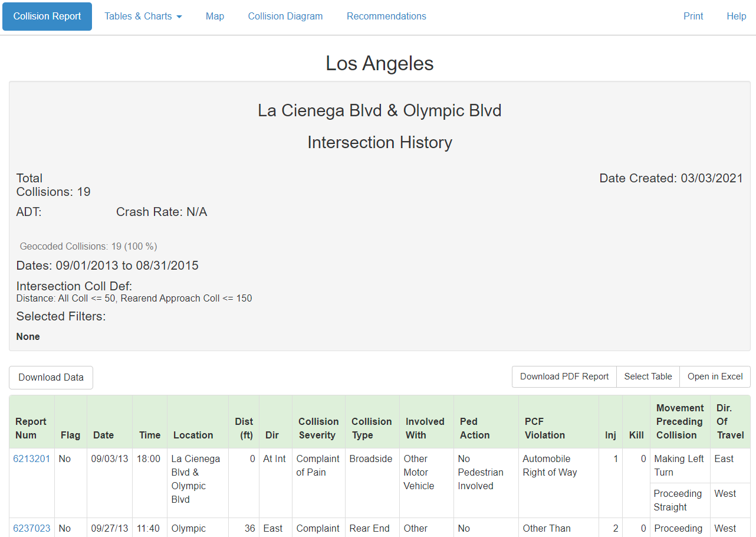The height and width of the screenshot is (537, 756).
Task: Click Download PDF Report button
Action: pyautogui.click(x=564, y=376)
